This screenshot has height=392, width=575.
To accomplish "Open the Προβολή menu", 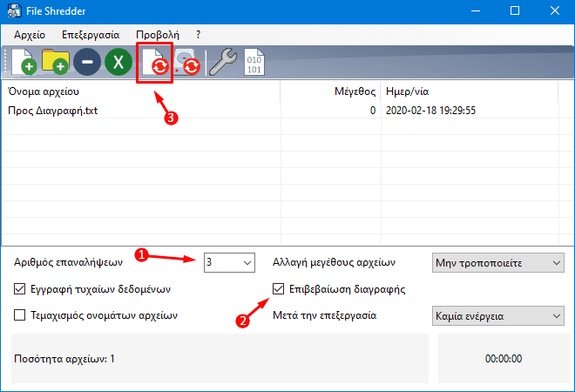I will [x=158, y=35].
